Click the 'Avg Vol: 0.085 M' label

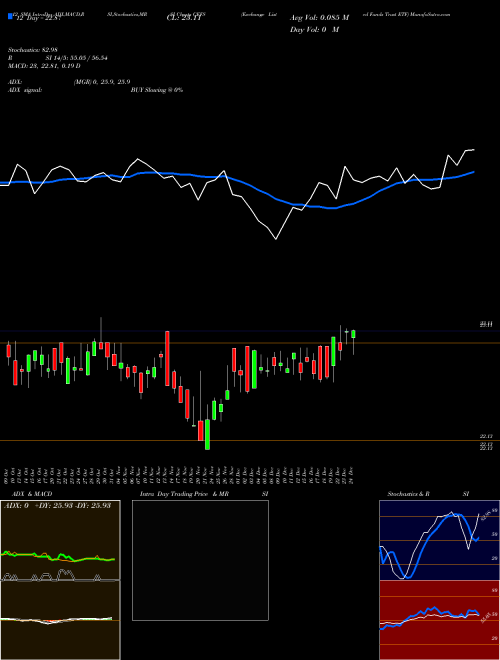point(319,18)
